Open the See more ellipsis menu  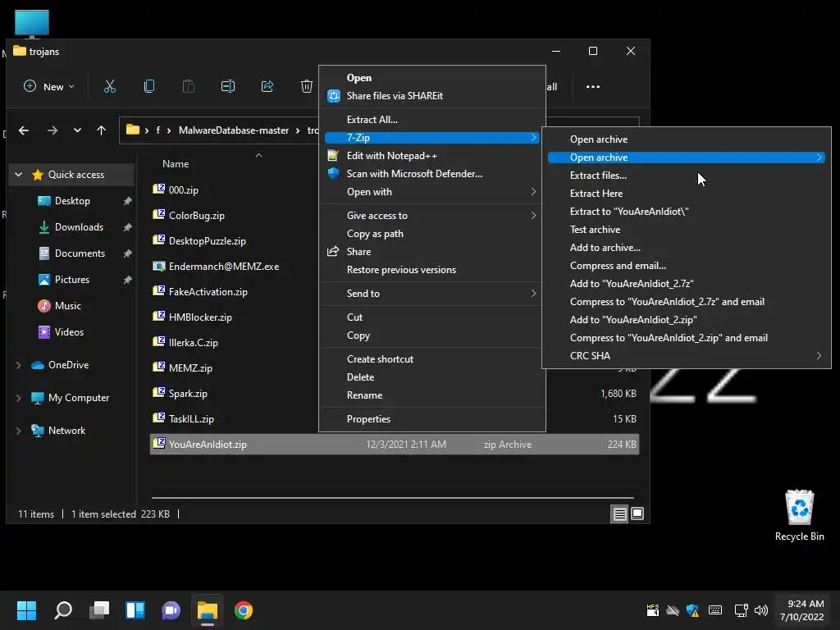tap(593, 86)
